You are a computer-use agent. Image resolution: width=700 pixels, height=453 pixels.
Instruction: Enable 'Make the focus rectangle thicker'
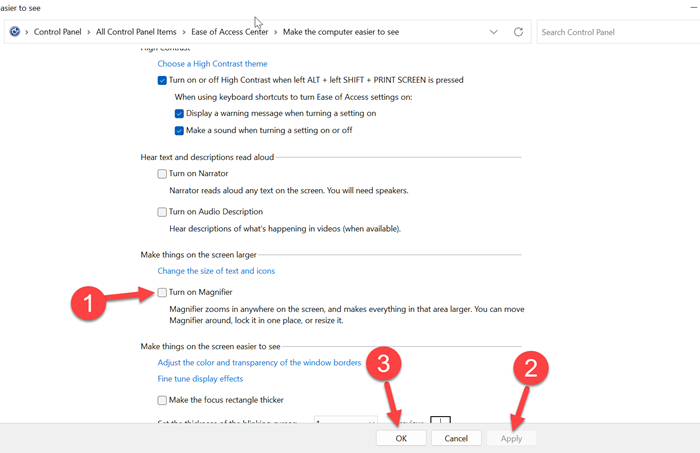click(x=162, y=400)
